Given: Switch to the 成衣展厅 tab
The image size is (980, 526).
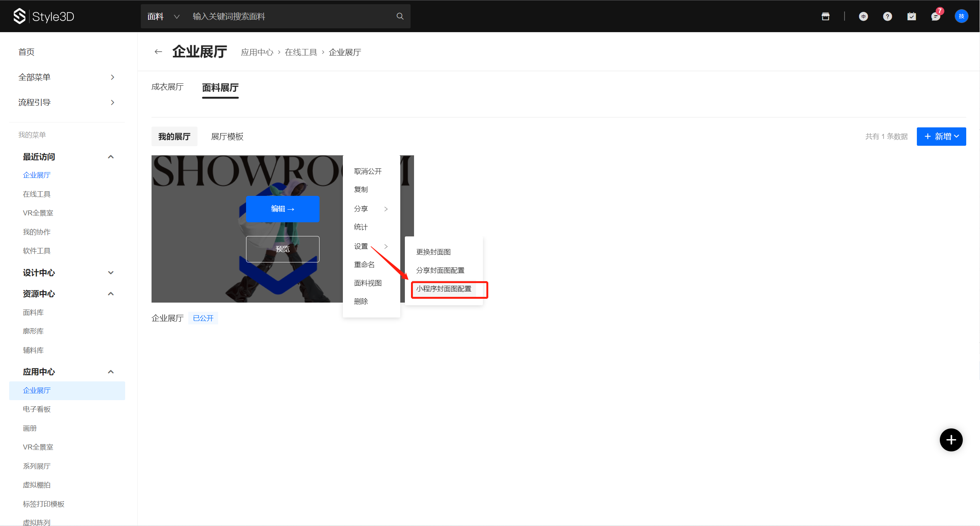Looking at the screenshot, I should click(x=167, y=87).
